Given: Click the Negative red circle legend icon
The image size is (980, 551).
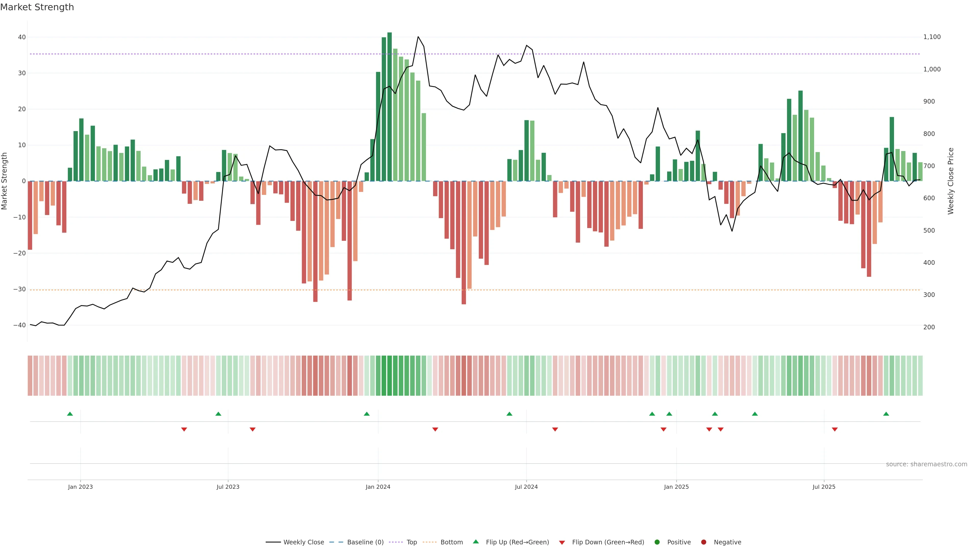Looking at the screenshot, I should click(x=703, y=542).
